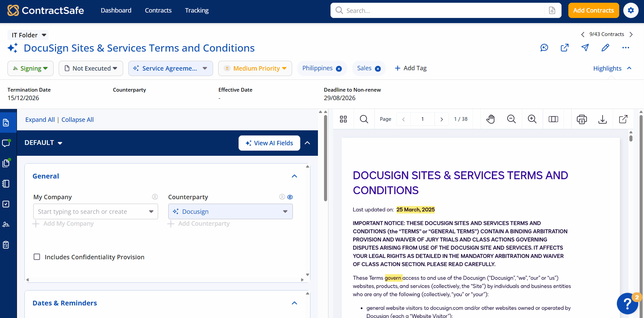Open thumbnail grid view of pages
Screen dimensions: 644x318
(343, 119)
